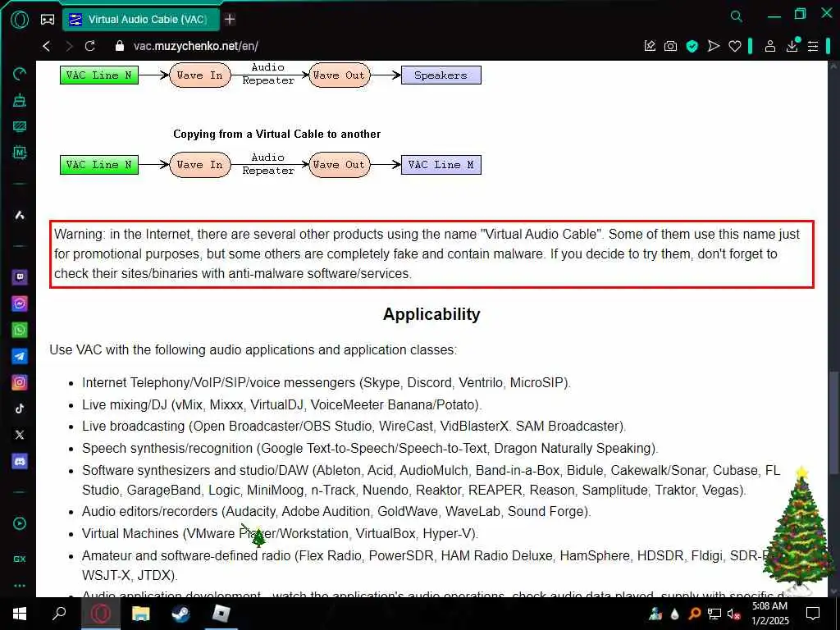
Task: Open Aria AI sidebar icon
Action: point(20,216)
